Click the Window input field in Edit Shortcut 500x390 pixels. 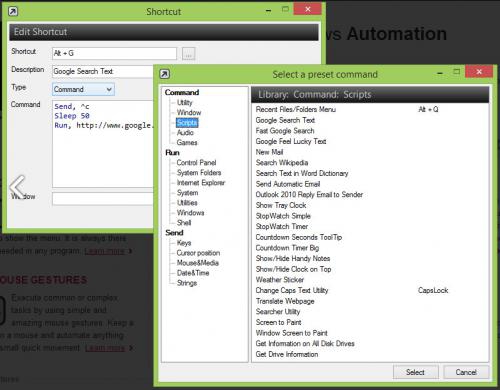click(x=103, y=198)
